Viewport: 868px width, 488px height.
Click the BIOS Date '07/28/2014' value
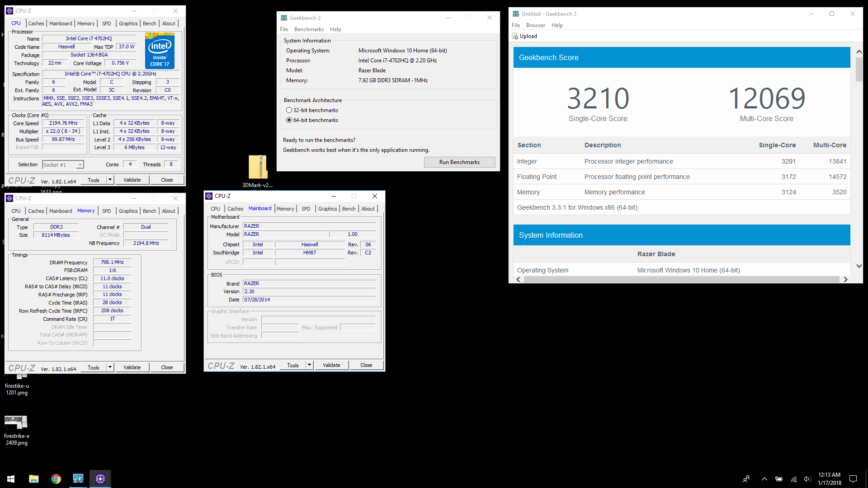[x=309, y=300]
